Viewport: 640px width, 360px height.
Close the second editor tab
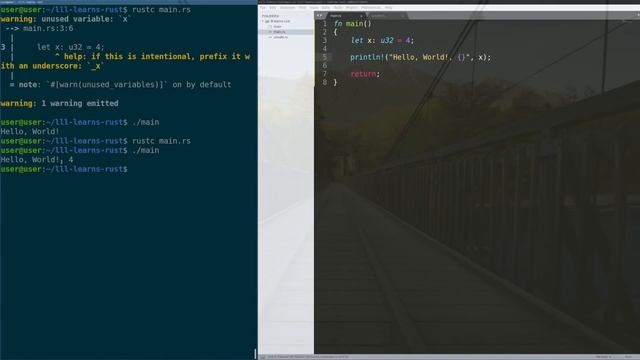[403, 16]
